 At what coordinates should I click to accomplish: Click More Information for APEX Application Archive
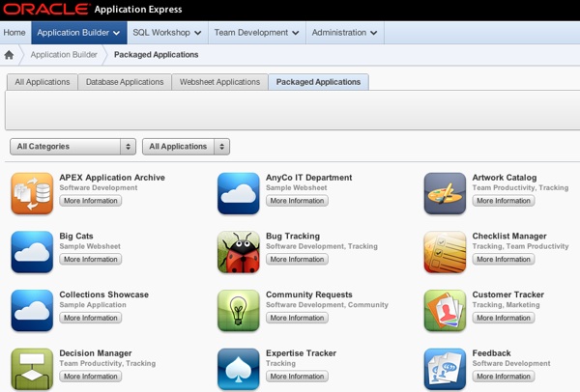pos(91,201)
